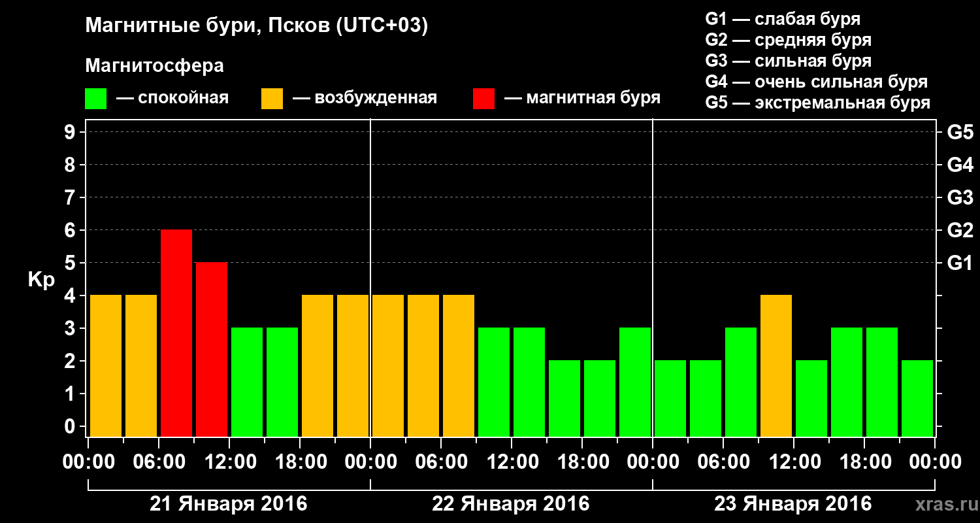Click the orange 'возбужденная' legend swatch
The width and height of the screenshot is (980, 523).
272,99
